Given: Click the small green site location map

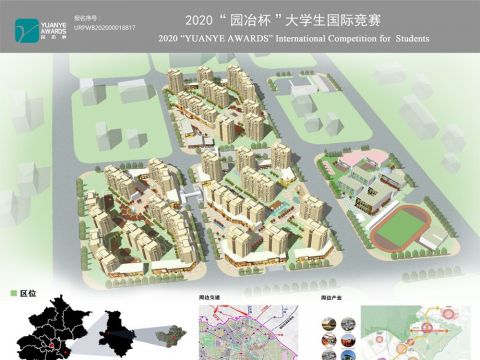Looking at the screenshot, I should point(171,335).
